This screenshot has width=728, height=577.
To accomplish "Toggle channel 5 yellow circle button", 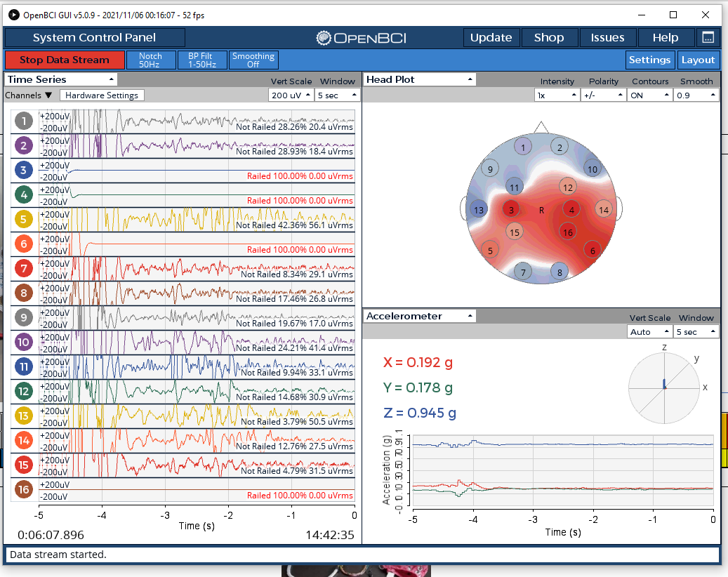I will coord(24,219).
